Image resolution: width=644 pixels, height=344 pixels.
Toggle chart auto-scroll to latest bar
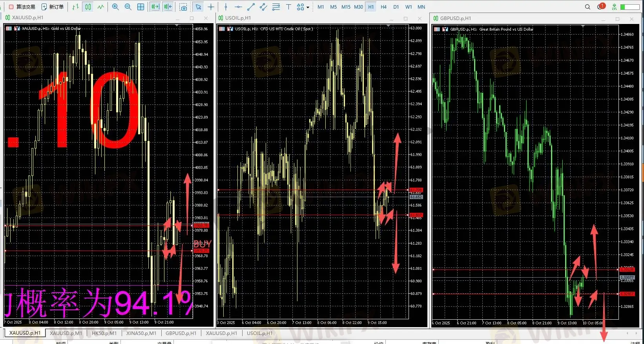click(x=155, y=7)
